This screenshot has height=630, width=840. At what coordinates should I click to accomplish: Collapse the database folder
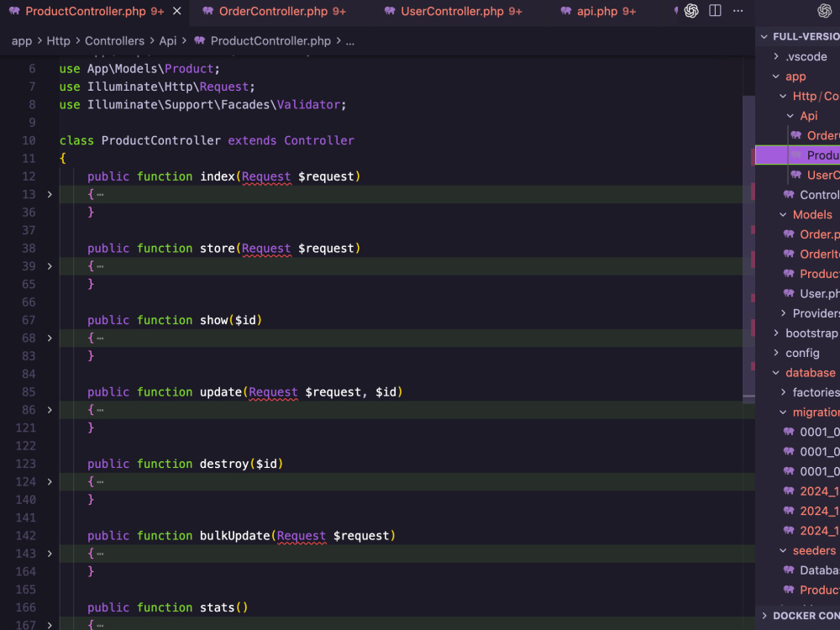tap(776, 373)
